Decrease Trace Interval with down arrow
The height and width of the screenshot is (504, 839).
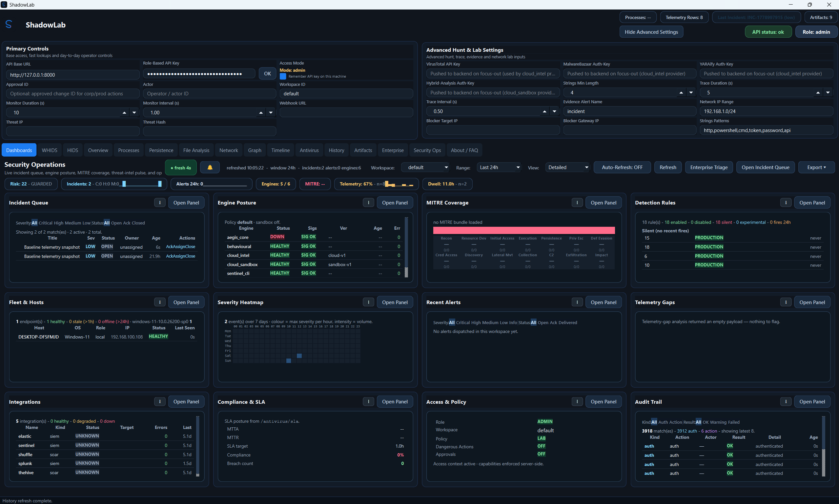(x=554, y=111)
